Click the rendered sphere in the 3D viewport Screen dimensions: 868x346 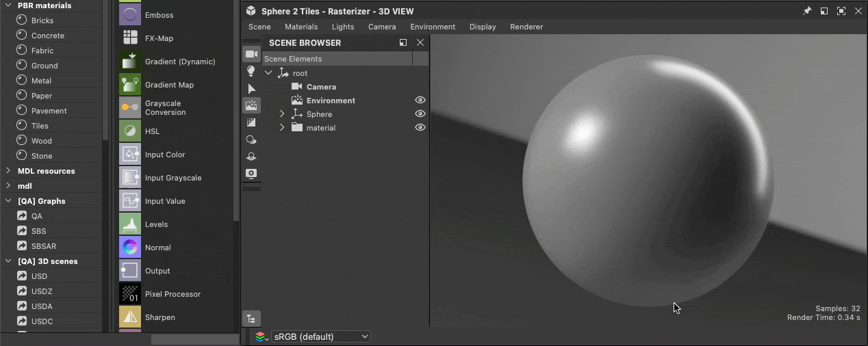click(649, 181)
